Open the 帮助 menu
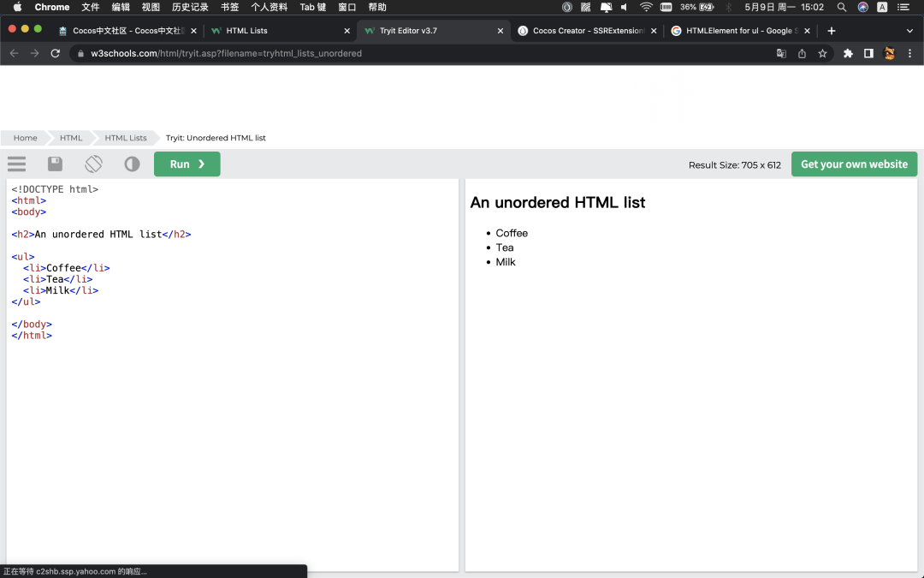The height and width of the screenshot is (578, 924). [377, 7]
